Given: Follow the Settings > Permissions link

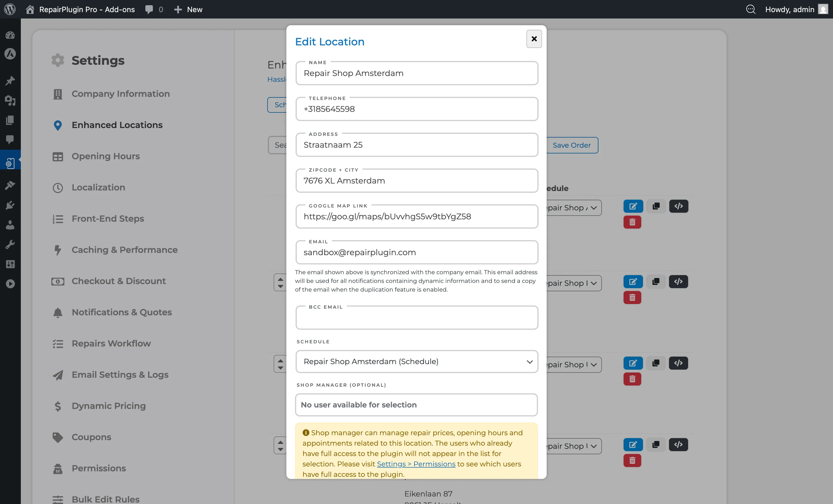Looking at the screenshot, I should [416, 464].
